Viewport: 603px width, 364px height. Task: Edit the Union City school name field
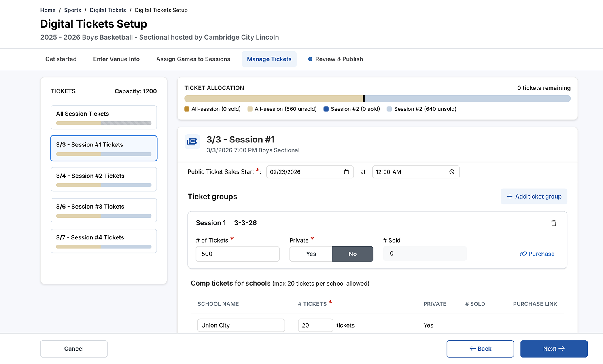[x=241, y=325]
